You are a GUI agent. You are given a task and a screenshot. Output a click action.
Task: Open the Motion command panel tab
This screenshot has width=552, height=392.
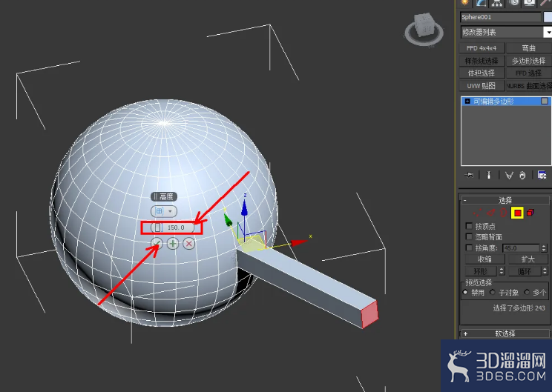(x=514, y=3)
